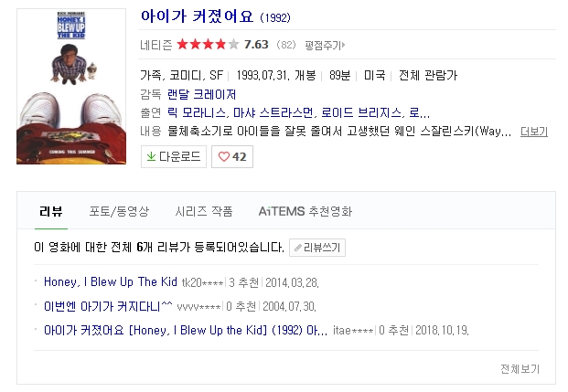Open cast link 마샤 스트라스먼
The height and width of the screenshot is (392, 568).
pyautogui.click(x=273, y=113)
